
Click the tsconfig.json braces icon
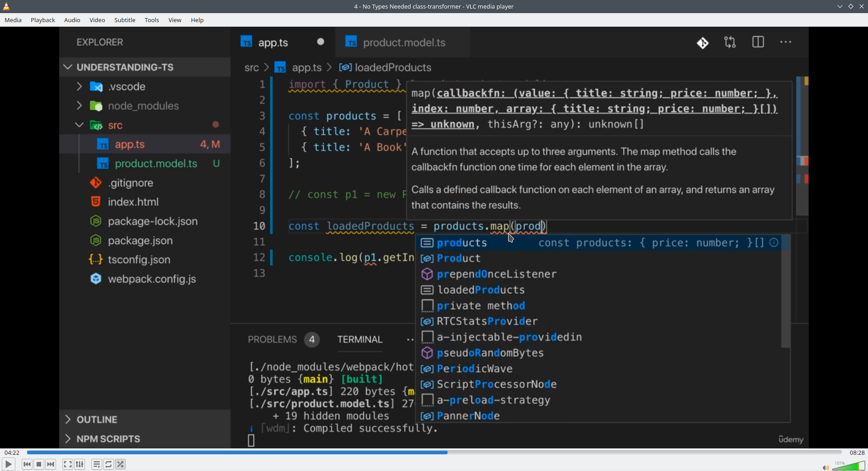coord(96,259)
